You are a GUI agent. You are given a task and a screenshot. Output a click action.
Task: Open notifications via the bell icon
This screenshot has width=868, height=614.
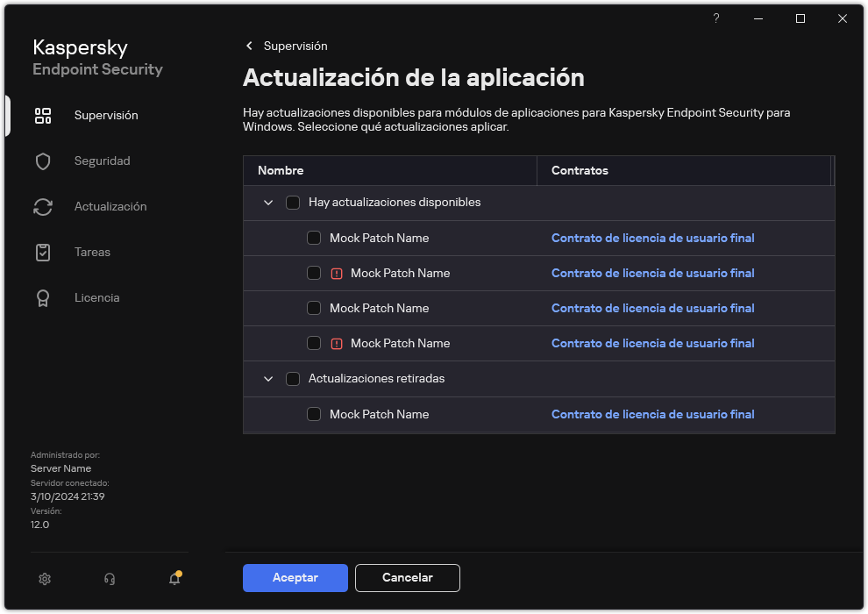[174, 580]
